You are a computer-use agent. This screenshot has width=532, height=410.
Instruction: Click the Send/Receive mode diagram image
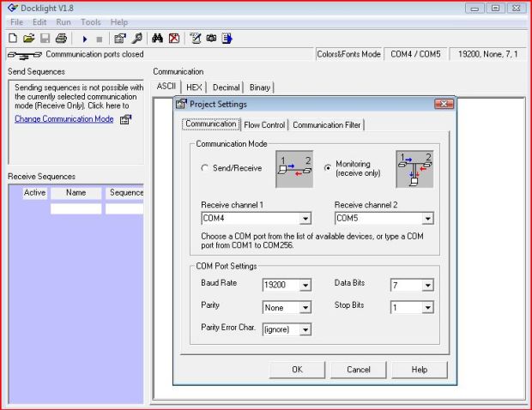click(x=294, y=169)
